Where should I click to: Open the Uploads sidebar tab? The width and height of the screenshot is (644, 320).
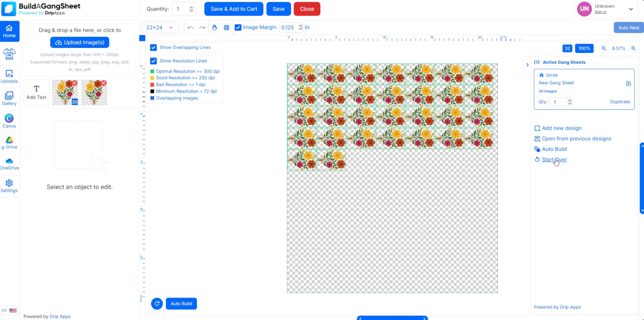pos(9,77)
